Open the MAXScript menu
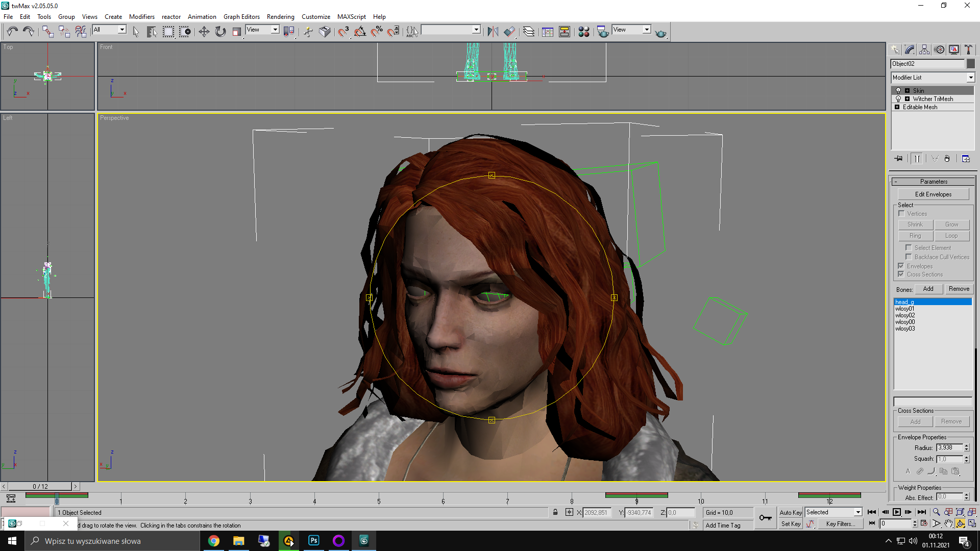980x551 pixels. click(351, 17)
